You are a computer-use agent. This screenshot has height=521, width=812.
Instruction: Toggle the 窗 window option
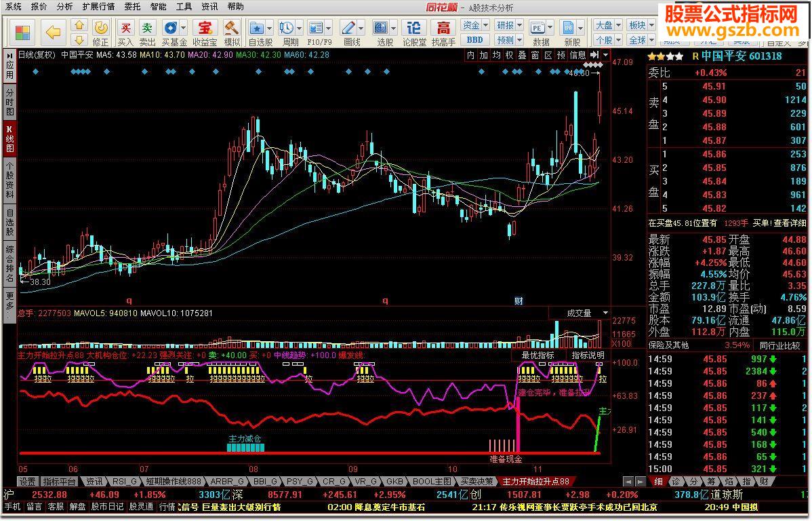pos(535,55)
